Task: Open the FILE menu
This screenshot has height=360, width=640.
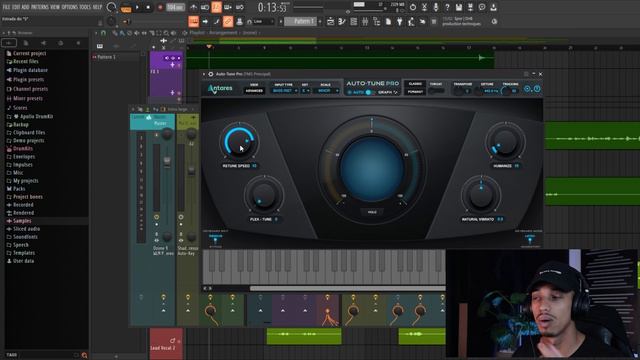Action: (x=7, y=7)
